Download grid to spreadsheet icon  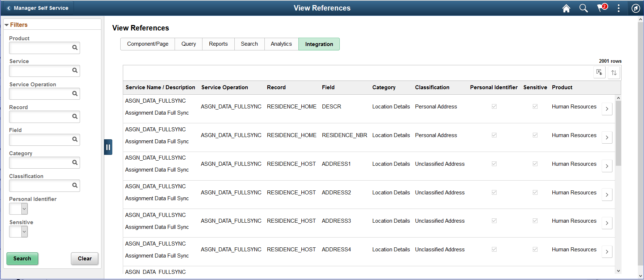click(599, 73)
